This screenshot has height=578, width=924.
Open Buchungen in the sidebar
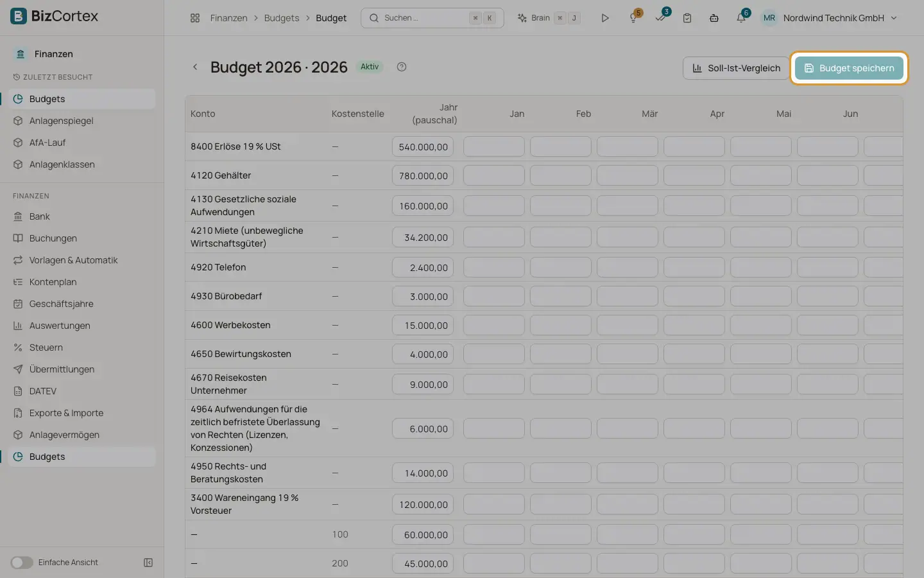[x=82, y=238]
